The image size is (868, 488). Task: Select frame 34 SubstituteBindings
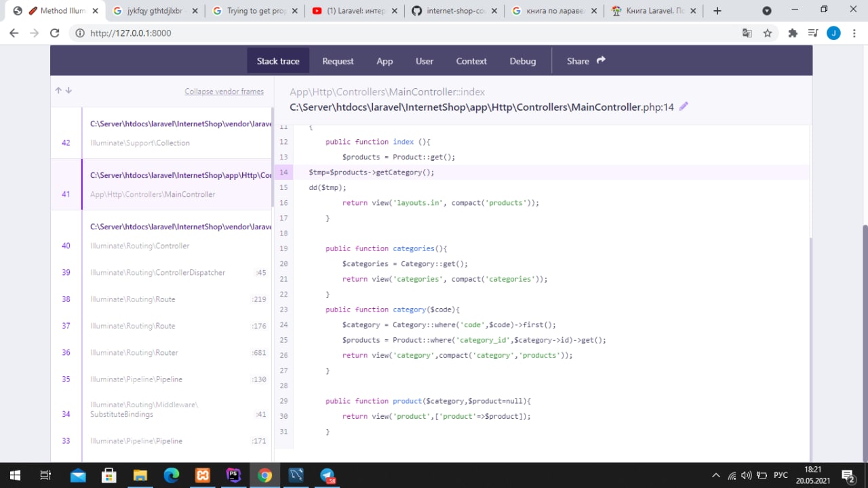coord(161,409)
